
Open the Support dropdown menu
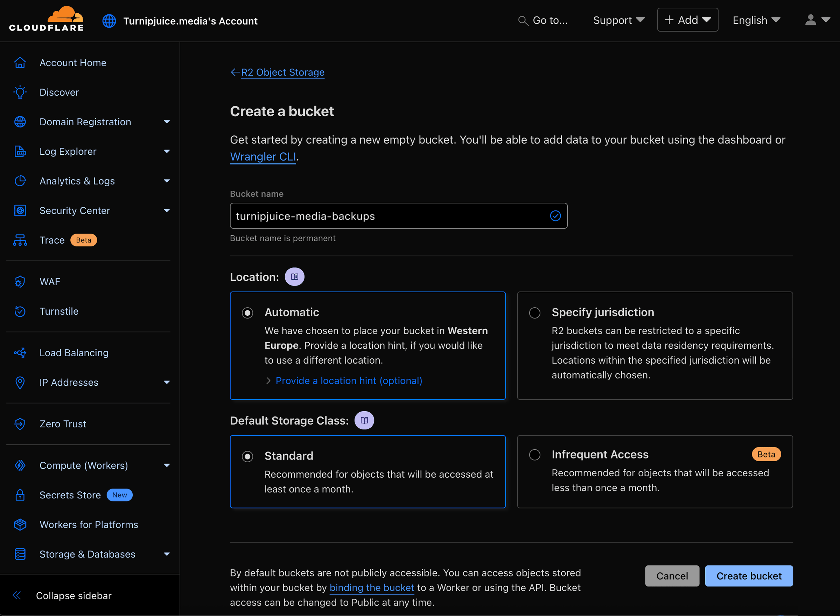(619, 20)
